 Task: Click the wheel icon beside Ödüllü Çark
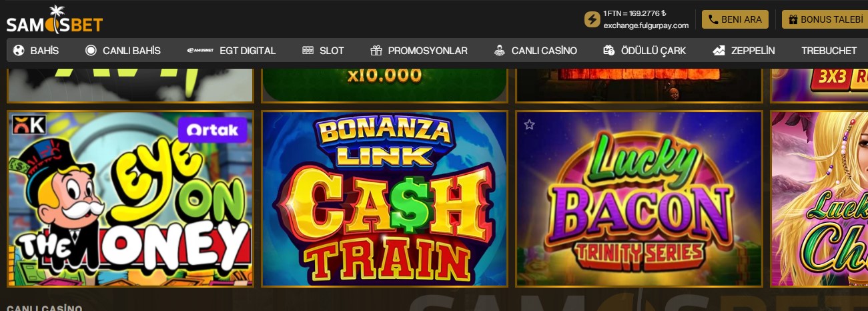pos(609,50)
